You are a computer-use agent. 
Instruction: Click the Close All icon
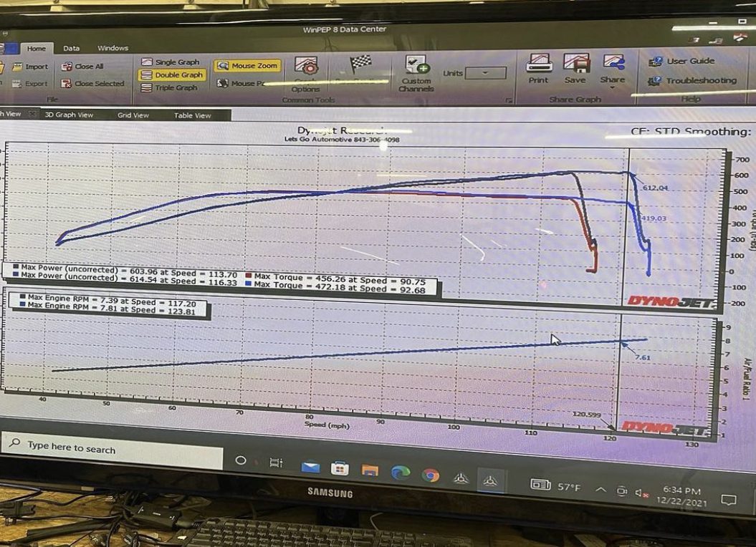point(67,67)
